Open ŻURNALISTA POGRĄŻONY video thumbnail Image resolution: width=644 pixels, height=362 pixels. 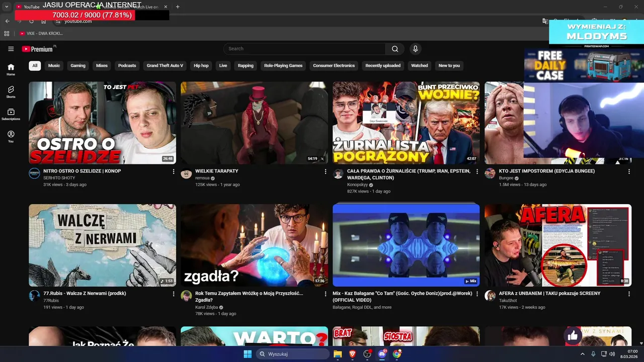[x=406, y=123]
